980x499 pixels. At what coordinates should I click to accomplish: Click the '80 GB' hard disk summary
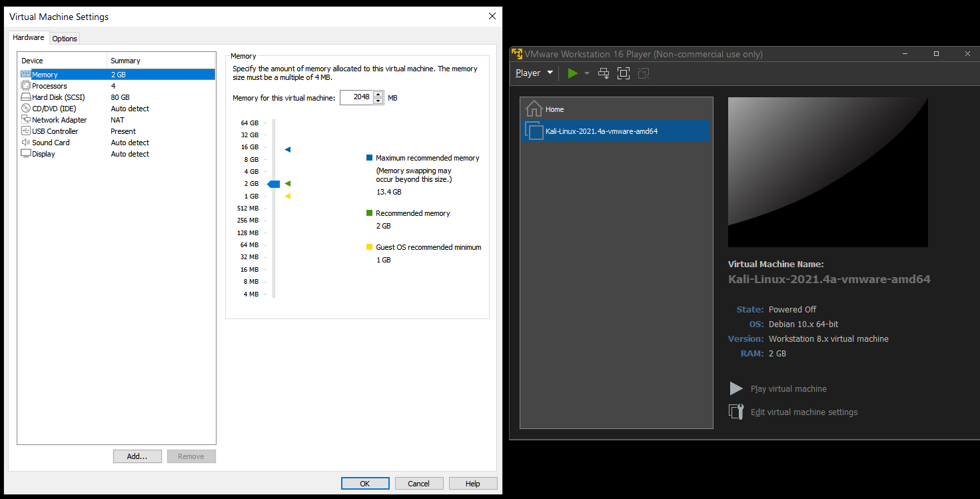120,97
